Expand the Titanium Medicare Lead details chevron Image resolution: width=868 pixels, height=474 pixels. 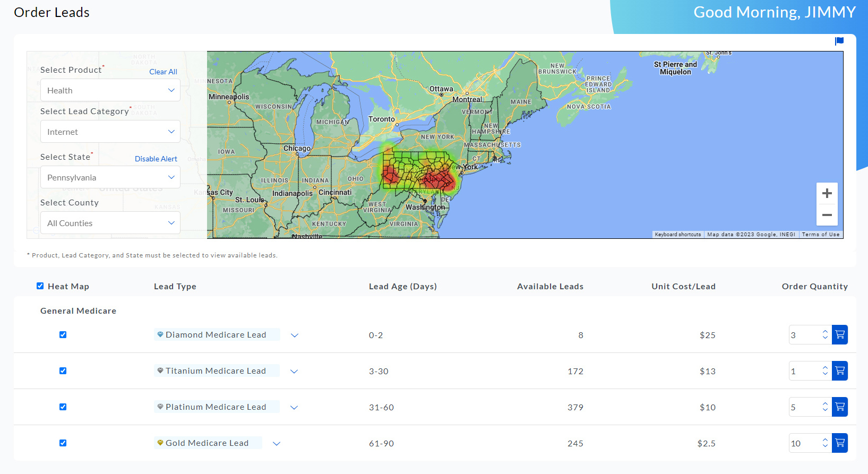point(294,372)
